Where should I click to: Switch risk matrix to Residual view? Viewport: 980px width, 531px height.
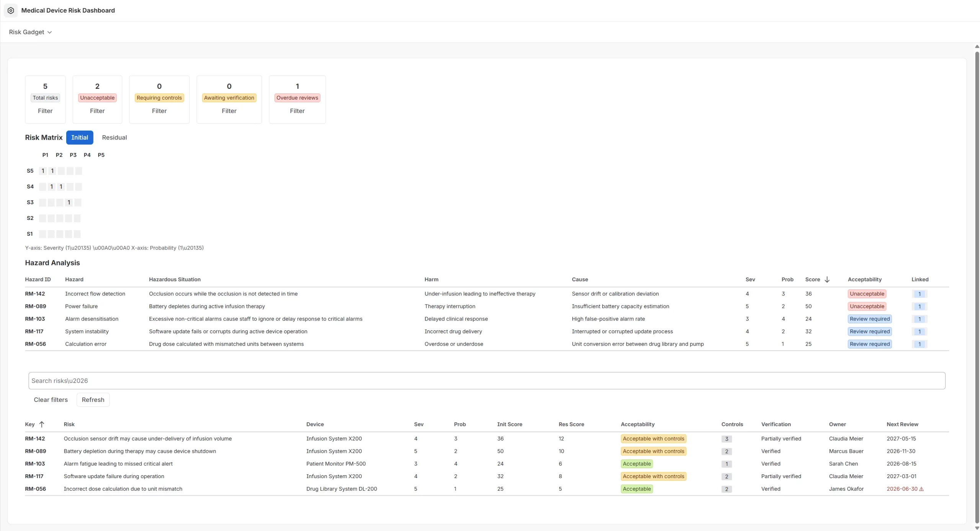point(114,138)
